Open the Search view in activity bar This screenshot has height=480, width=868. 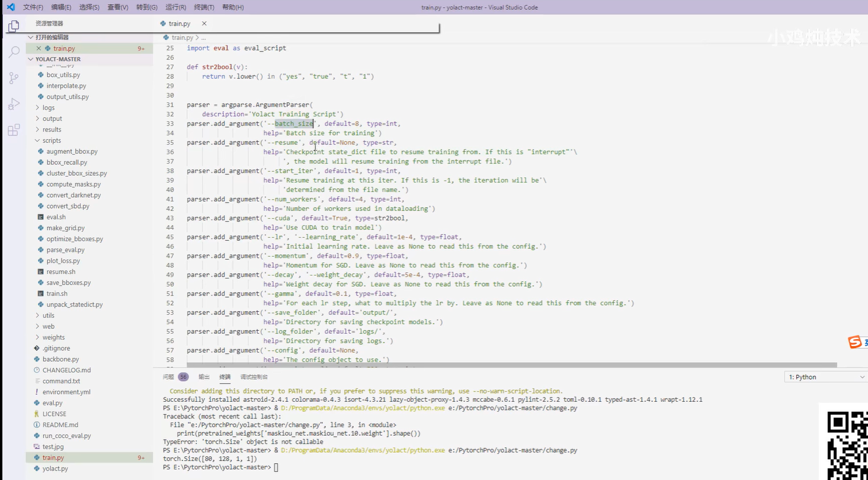(13, 52)
